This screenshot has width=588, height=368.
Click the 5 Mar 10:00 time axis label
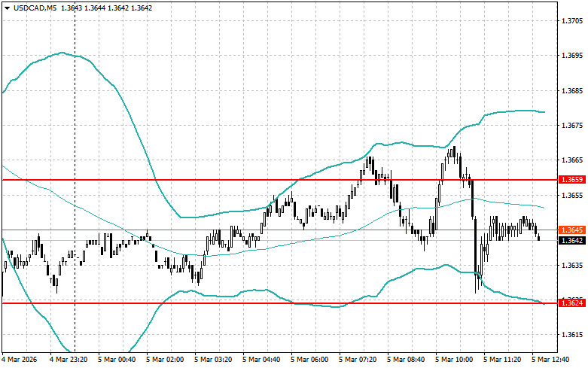pyautogui.click(x=454, y=360)
